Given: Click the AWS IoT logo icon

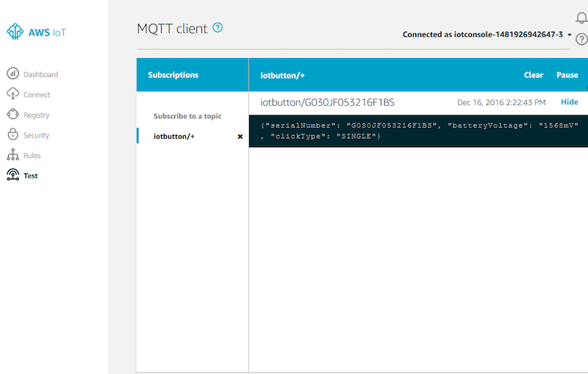Looking at the screenshot, I should click(15, 32).
